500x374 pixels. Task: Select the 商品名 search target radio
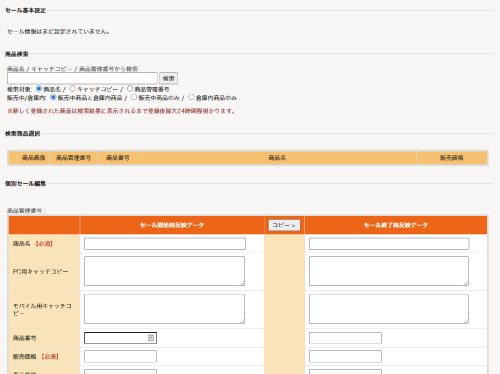point(39,89)
